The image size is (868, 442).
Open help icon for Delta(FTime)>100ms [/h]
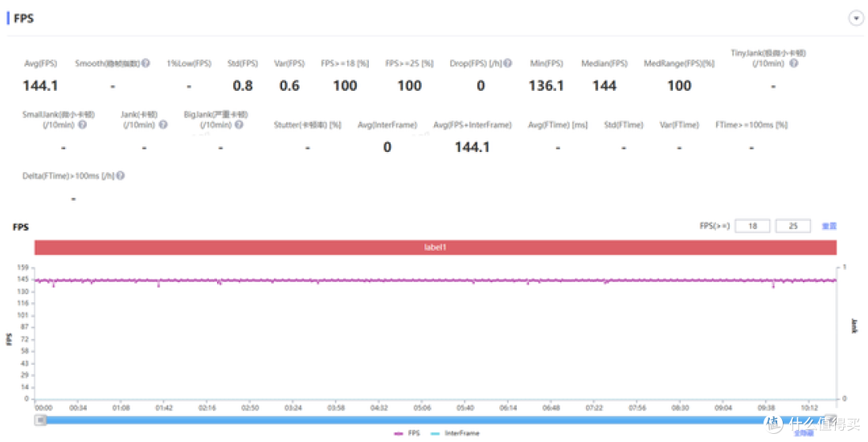pyautogui.click(x=121, y=176)
